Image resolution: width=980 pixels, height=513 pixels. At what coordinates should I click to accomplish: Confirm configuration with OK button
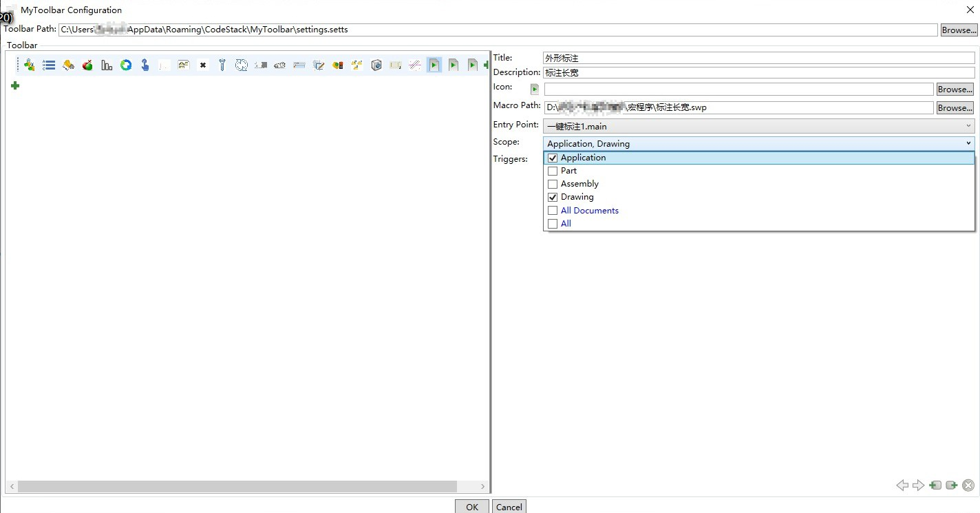[x=471, y=507]
